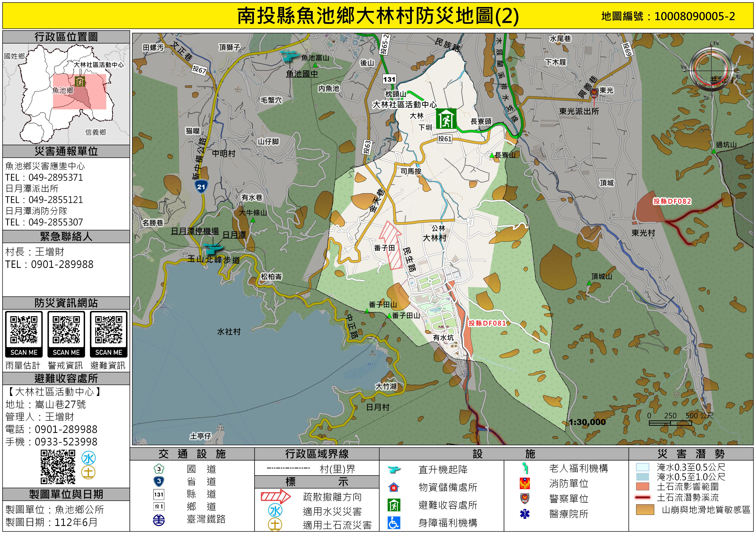Click the wheelchair icon in legend
Image resolution: width=756 pixels, height=534 pixels.
click(394, 523)
